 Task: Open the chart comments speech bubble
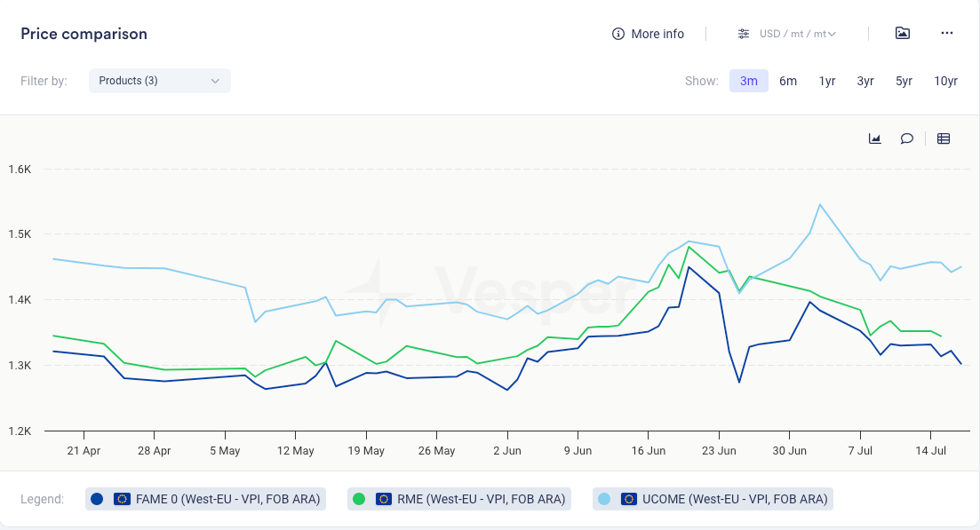click(906, 138)
